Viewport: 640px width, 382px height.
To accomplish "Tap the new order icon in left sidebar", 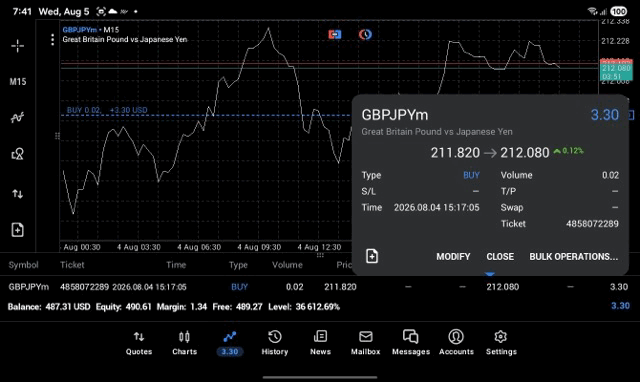I will [x=18, y=230].
